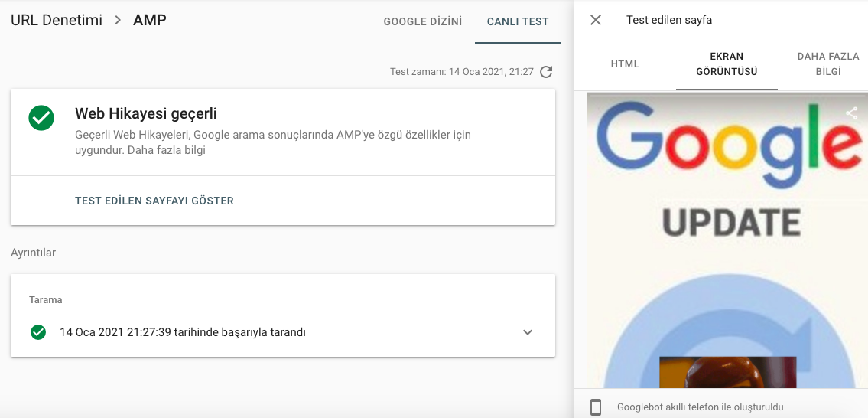Click the share icon on the screenshot preview
This screenshot has width=868, height=418.
pos(851,113)
